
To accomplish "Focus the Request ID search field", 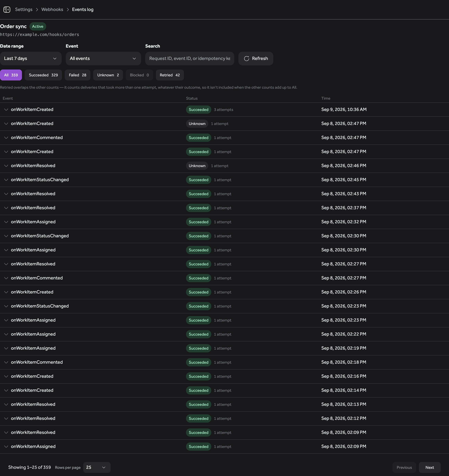I will [x=189, y=58].
